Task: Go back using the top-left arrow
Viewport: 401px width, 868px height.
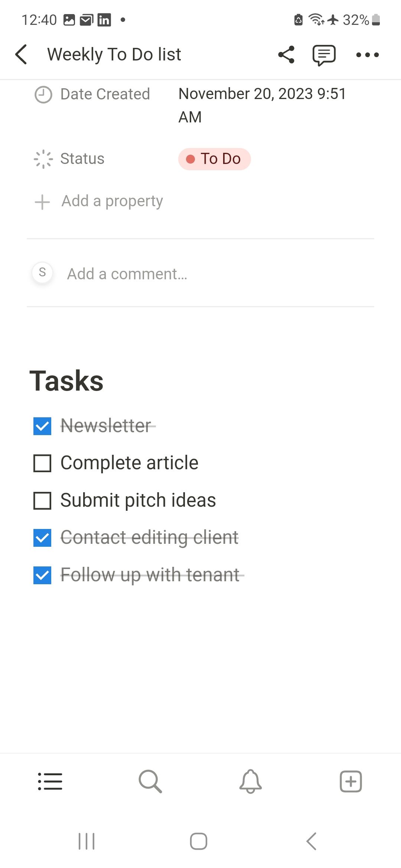Action: (x=21, y=54)
